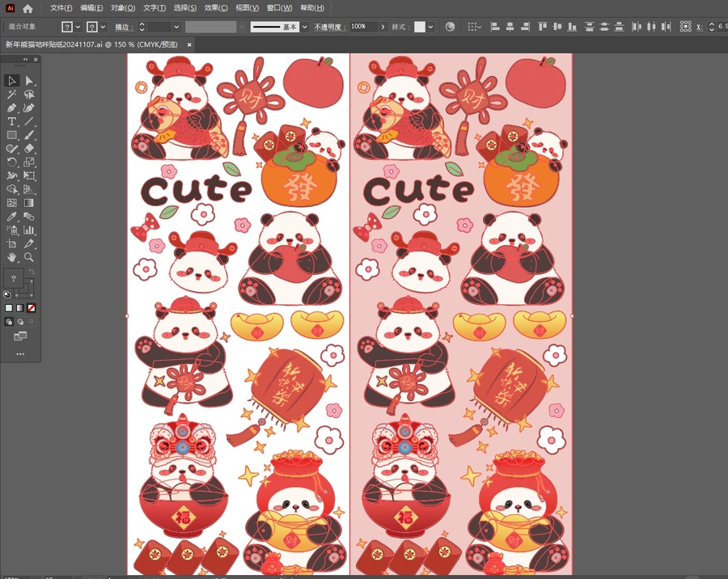Select the Scale tool

(29, 162)
